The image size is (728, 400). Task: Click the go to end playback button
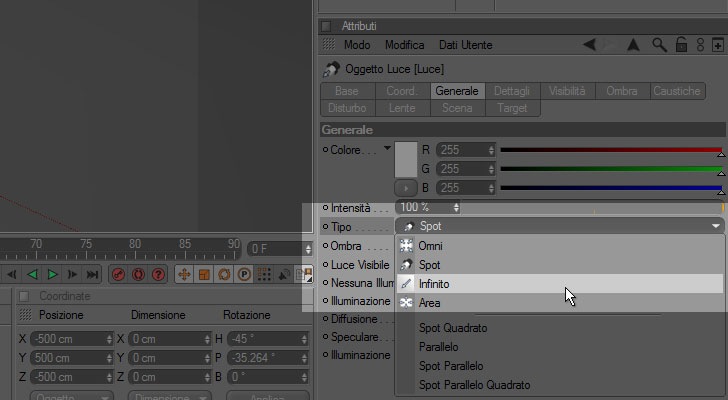coord(92,274)
